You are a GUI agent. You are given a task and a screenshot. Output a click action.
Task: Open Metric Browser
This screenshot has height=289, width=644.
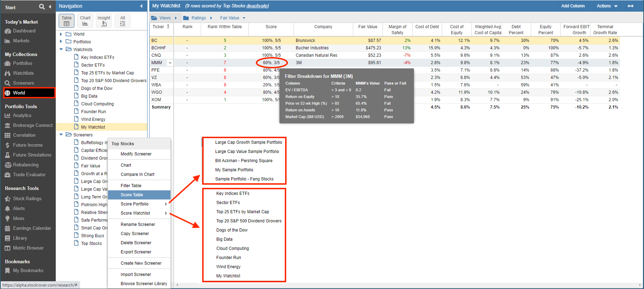pyautogui.click(x=28, y=248)
